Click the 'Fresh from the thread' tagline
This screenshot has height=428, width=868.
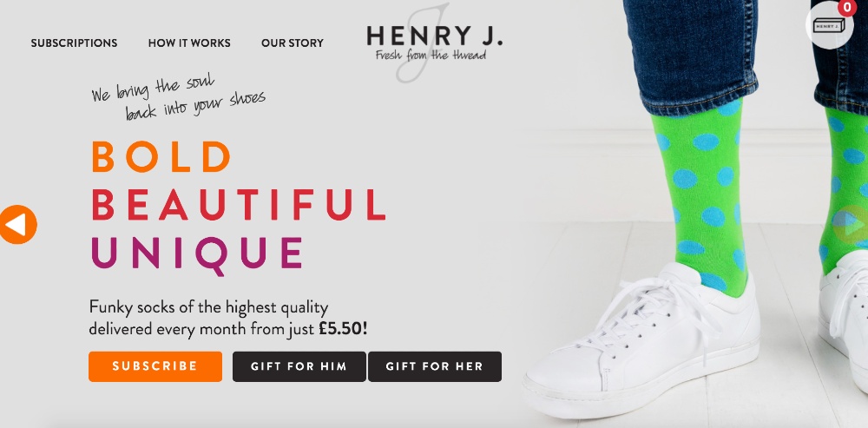(431, 56)
